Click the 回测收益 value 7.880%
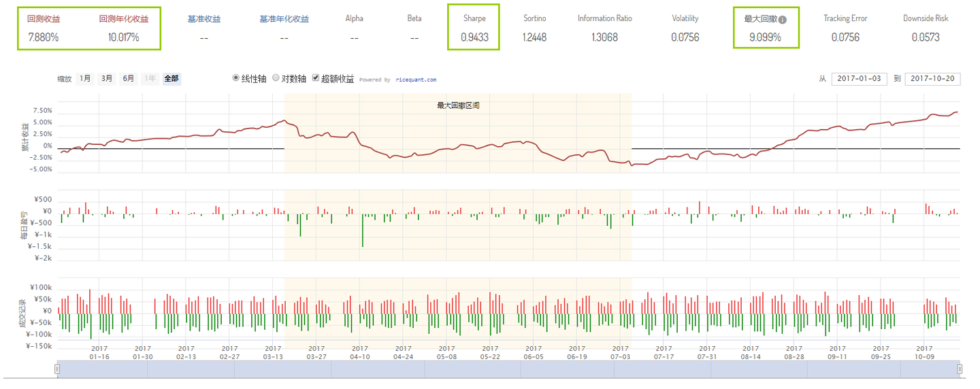 [43, 37]
